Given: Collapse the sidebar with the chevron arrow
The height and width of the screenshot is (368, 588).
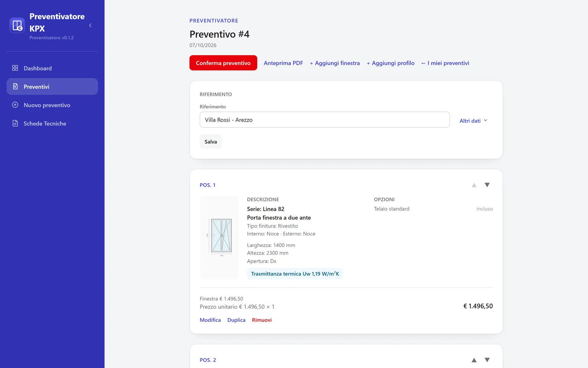Looking at the screenshot, I should click(x=90, y=25).
